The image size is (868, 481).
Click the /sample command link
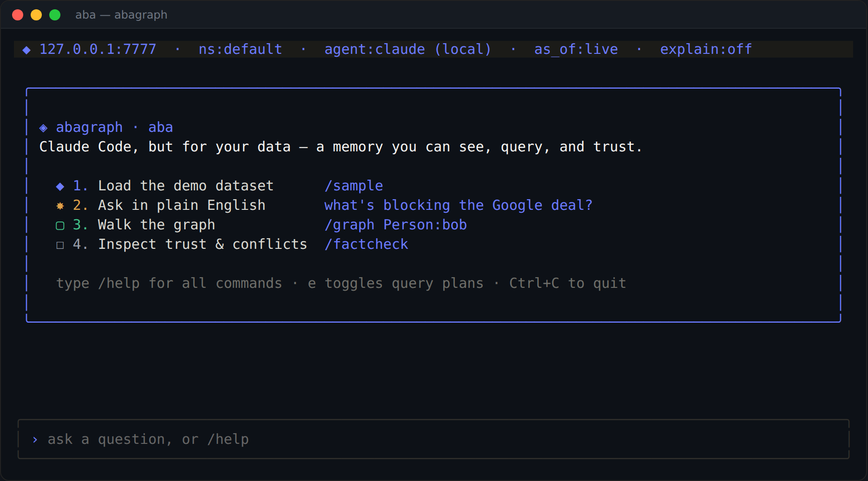point(354,186)
